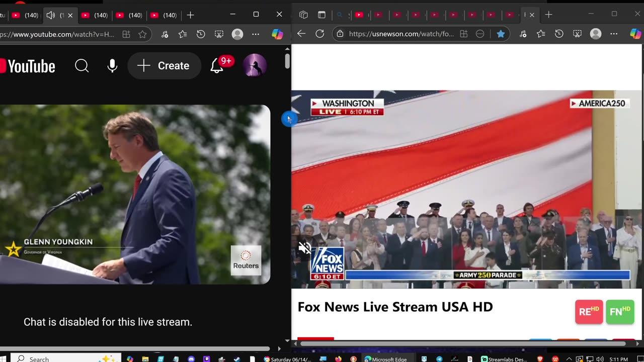Switch to the last (140) YouTube tab in left window
644x362 pixels.
[x=164, y=15]
